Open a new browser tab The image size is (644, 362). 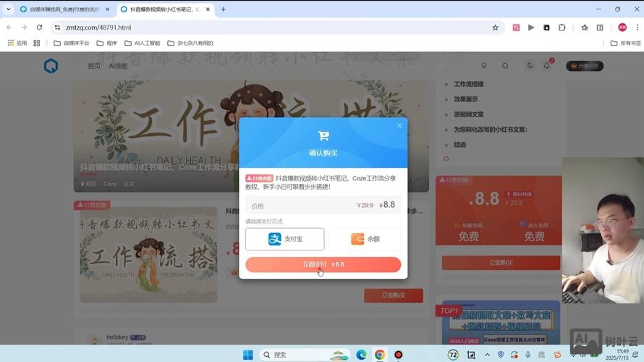coord(223,9)
